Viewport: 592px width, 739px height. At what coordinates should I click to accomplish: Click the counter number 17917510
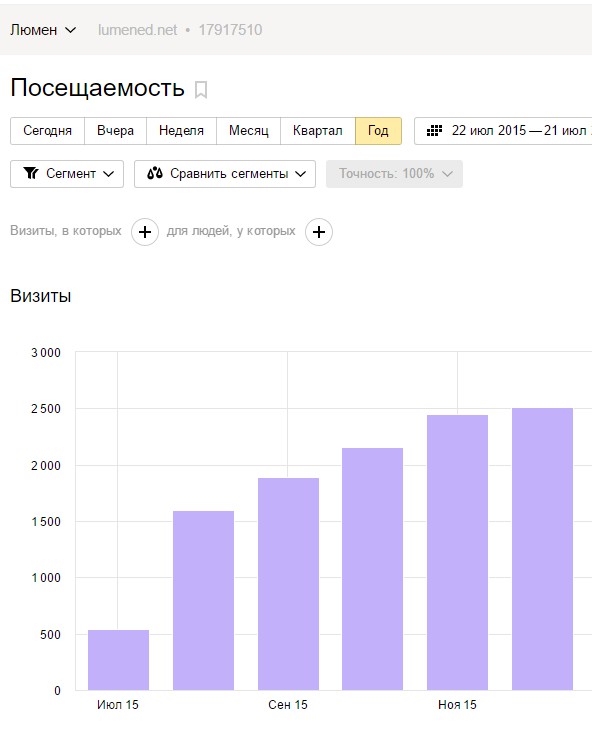pyautogui.click(x=230, y=30)
